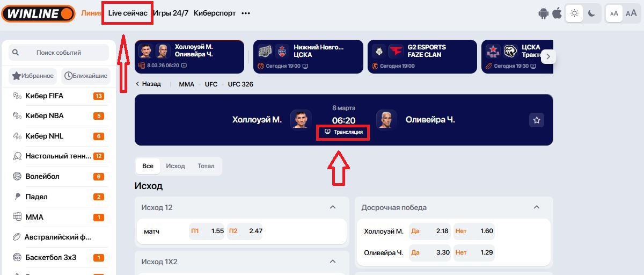Open the Ближайшие clock button
The image size is (644, 275).
pos(85,76)
